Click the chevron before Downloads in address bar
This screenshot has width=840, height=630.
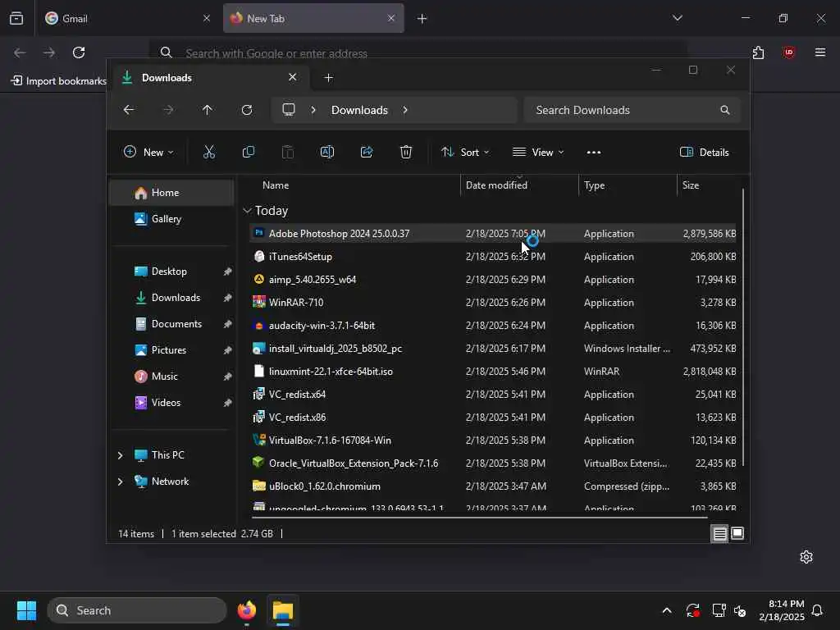(x=313, y=110)
